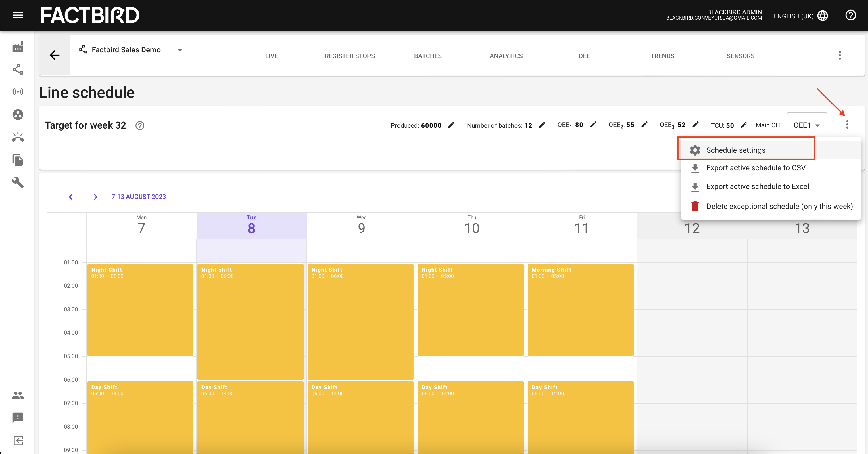Image resolution: width=868 pixels, height=454 pixels.
Task: Edit the Number of batches value
Action: [x=542, y=125]
